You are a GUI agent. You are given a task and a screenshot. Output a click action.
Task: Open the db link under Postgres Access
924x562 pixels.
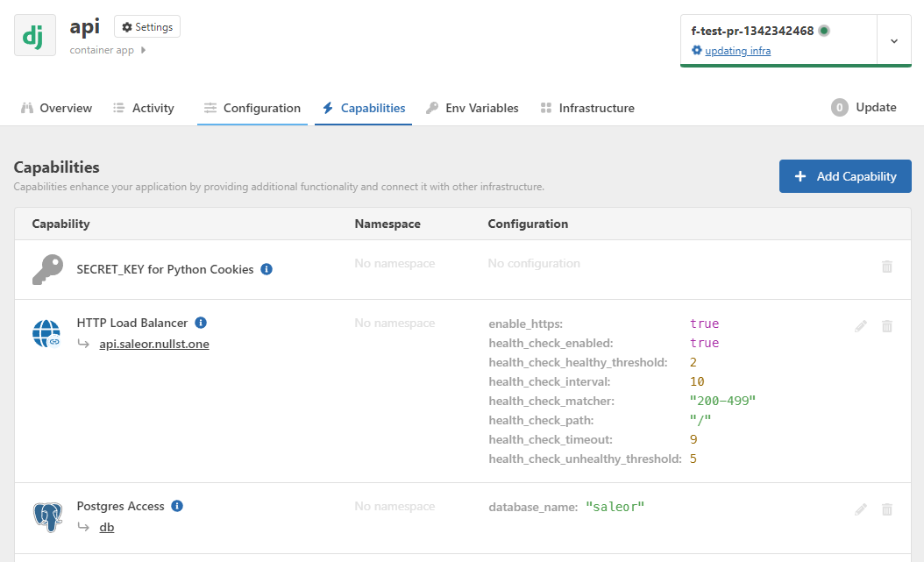106,527
